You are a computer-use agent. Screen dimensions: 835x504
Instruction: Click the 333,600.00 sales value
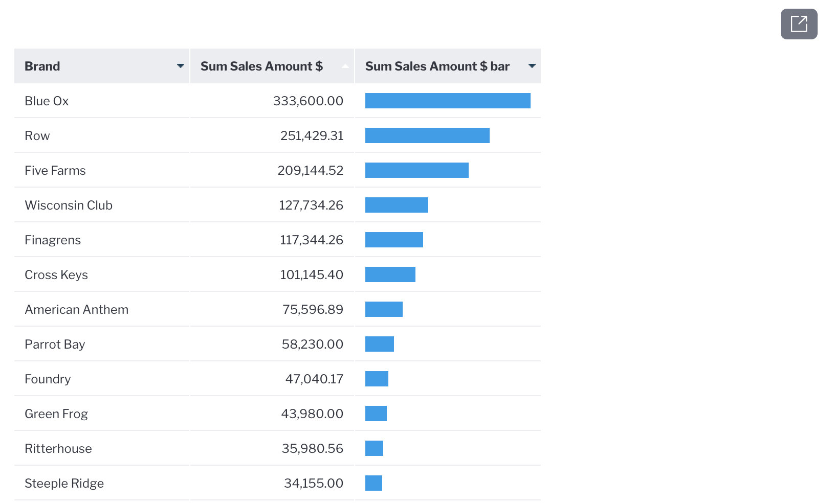coord(308,101)
